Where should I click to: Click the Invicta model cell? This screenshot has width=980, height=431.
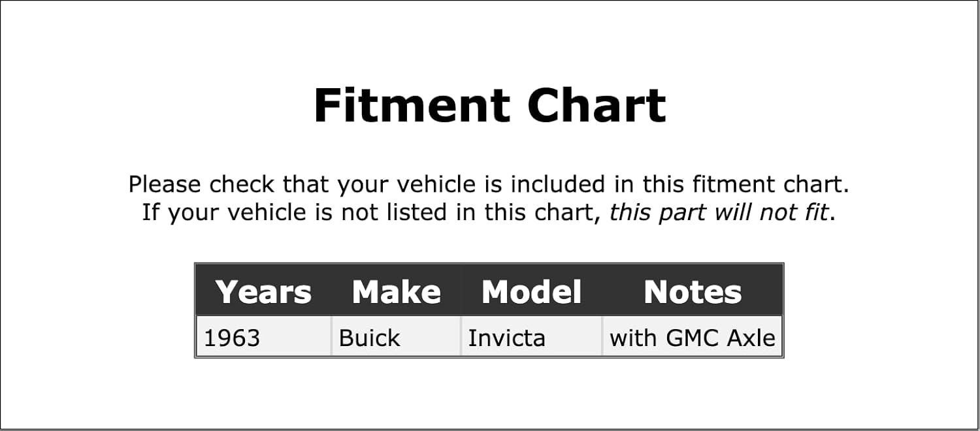(506, 338)
